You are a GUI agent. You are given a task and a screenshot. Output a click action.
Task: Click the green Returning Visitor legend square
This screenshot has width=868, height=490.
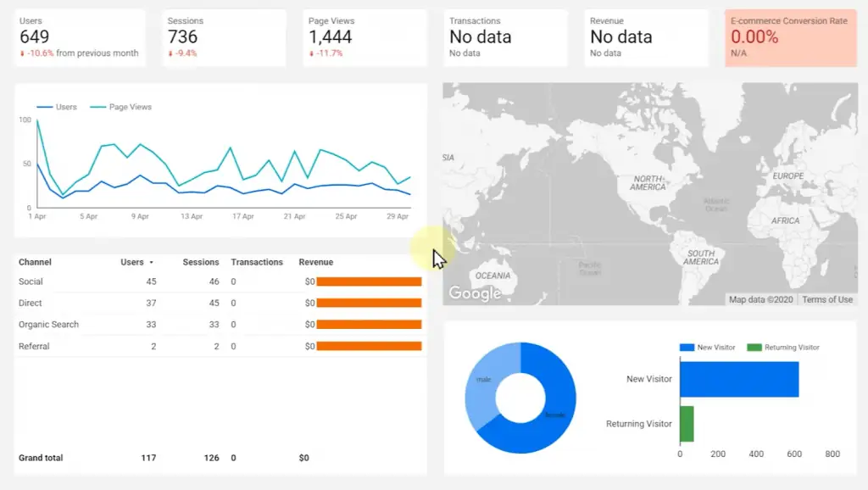[x=754, y=348]
